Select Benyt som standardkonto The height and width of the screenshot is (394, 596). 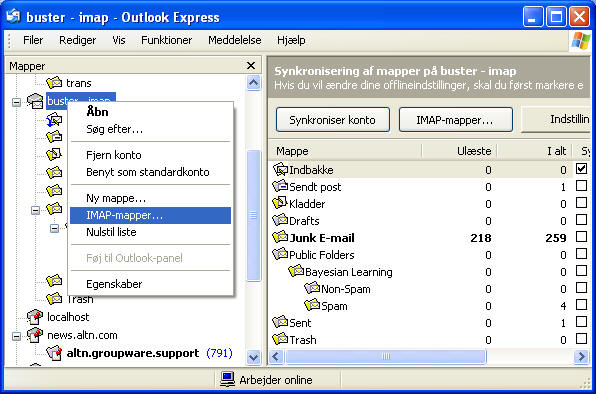pyautogui.click(x=150, y=172)
